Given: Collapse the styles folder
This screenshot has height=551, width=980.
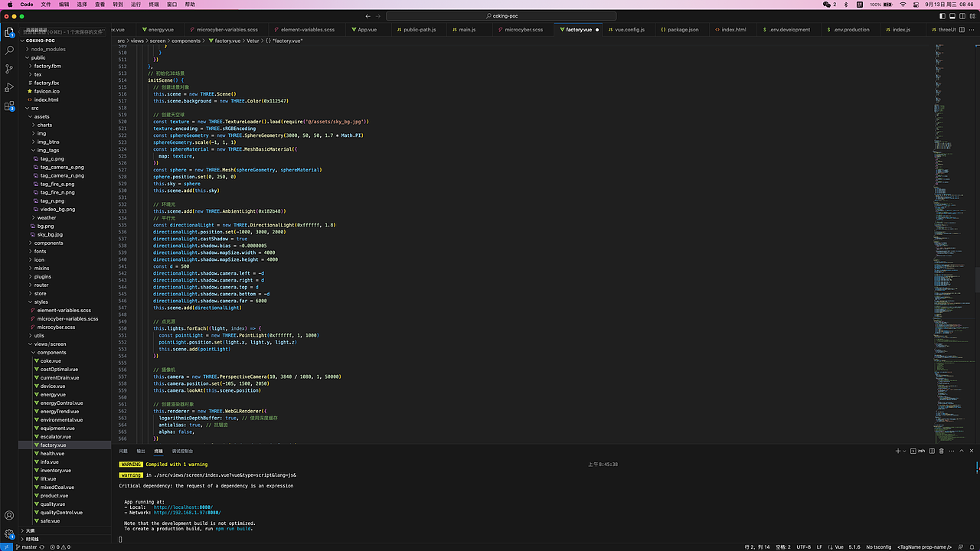Looking at the screenshot, I should coord(41,302).
